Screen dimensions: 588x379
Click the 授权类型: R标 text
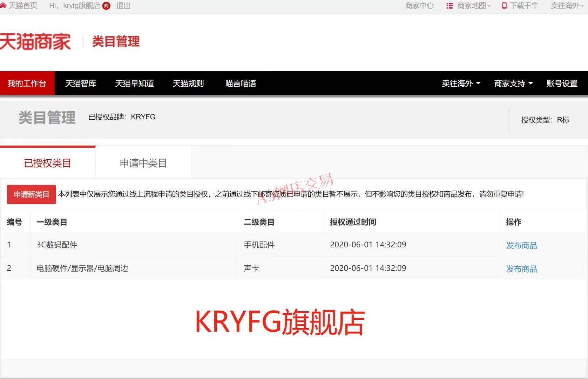[545, 120]
